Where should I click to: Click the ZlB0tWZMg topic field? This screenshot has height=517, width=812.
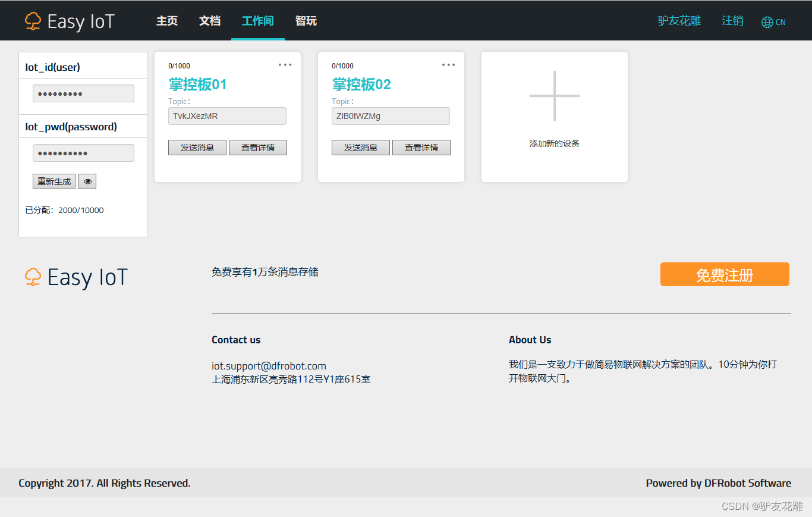pos(391,116)
